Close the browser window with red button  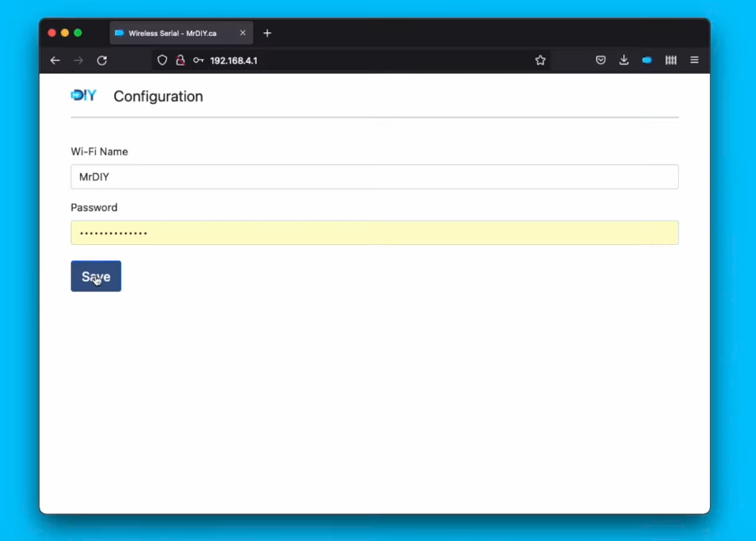51,33
